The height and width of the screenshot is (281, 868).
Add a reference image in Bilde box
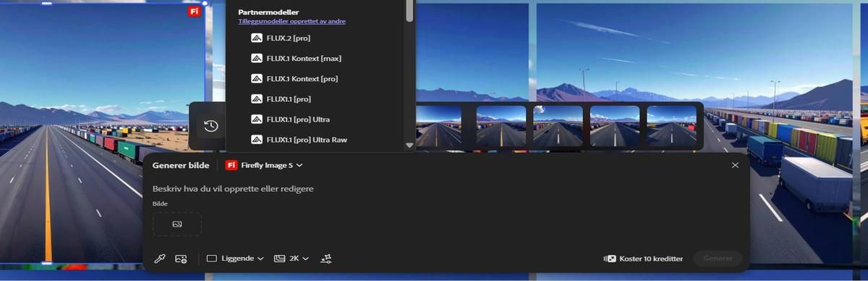(177, 224)
